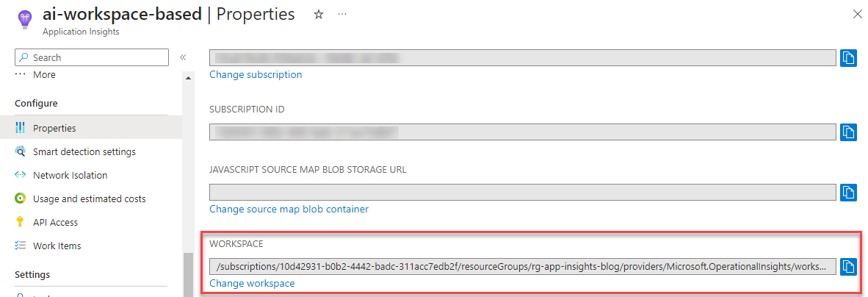Click the Subscription ID text field
The image size is (868, 297).
pos(523,132)
